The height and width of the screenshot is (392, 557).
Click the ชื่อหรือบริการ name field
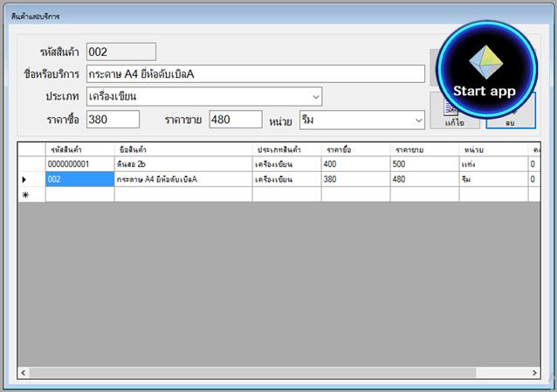click(253, 73)
